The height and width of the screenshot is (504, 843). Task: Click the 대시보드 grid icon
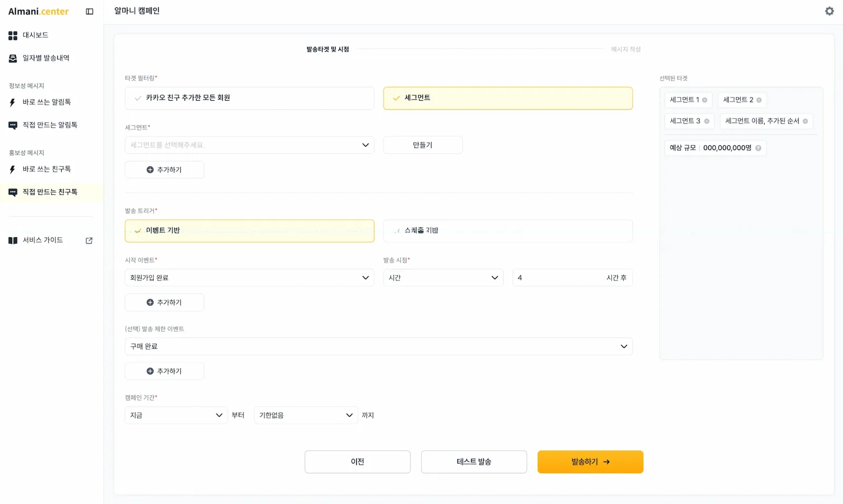click(13, 35)
